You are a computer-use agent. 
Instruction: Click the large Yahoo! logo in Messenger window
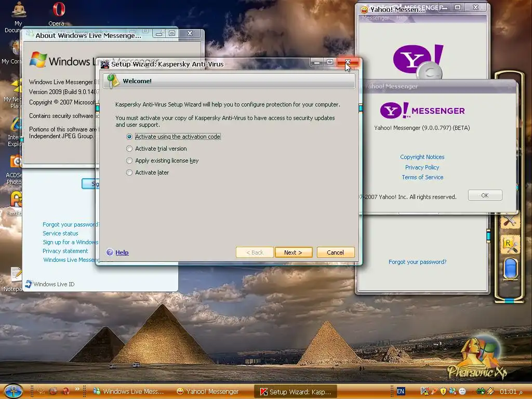[418, 61]
